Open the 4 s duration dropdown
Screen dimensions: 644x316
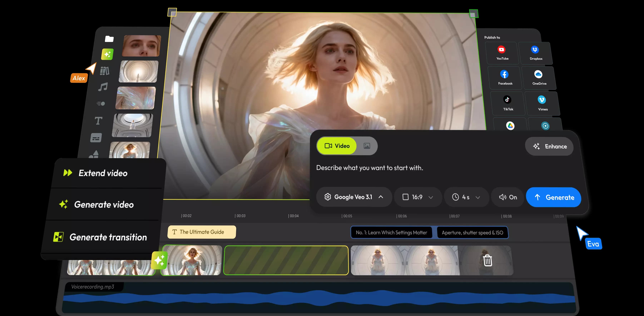466,197
